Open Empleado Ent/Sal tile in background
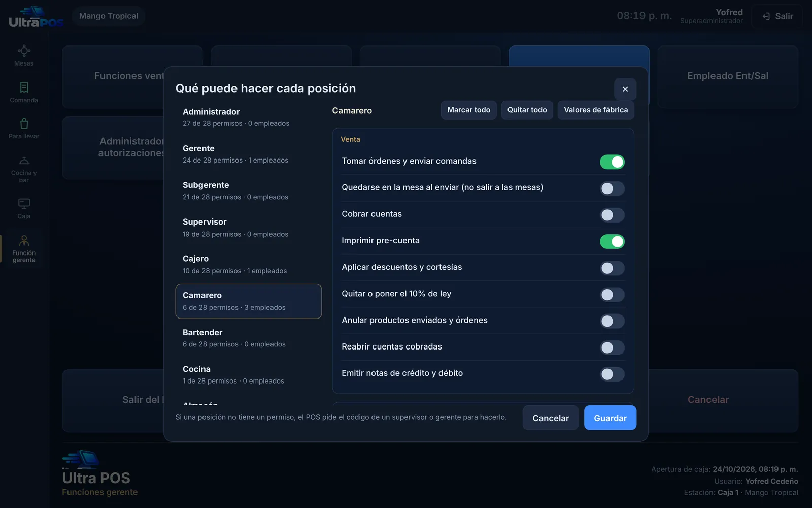 tap(728, 76)
